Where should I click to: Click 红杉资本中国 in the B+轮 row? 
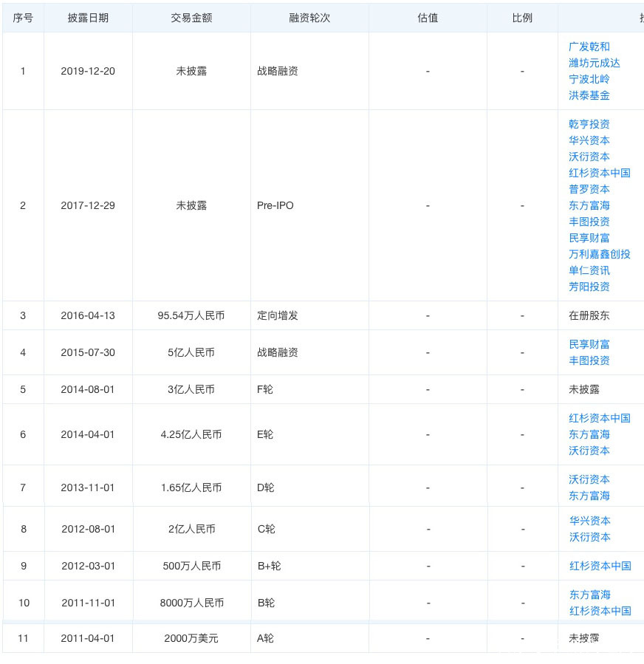[x=600, y=566]
